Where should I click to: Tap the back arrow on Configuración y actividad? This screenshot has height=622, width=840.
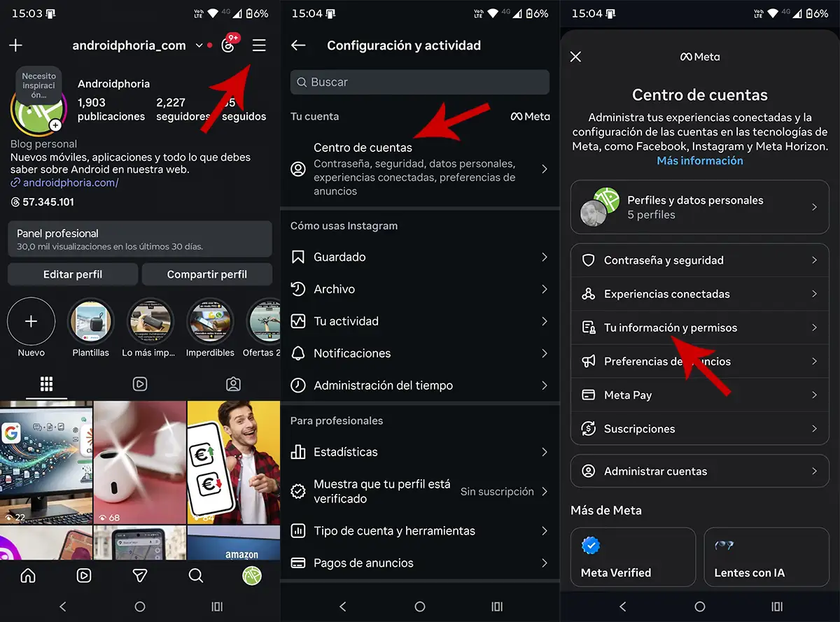pos(297,45)
